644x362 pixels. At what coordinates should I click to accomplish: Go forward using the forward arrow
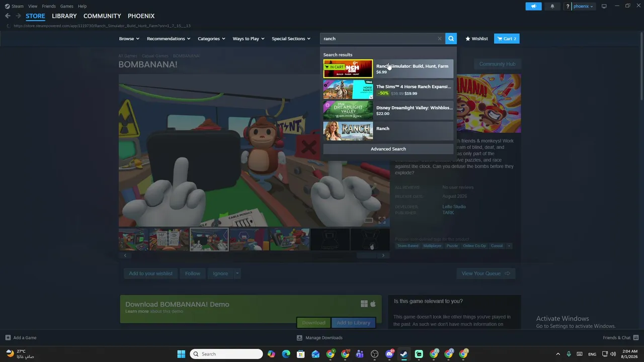coord(18,16)
